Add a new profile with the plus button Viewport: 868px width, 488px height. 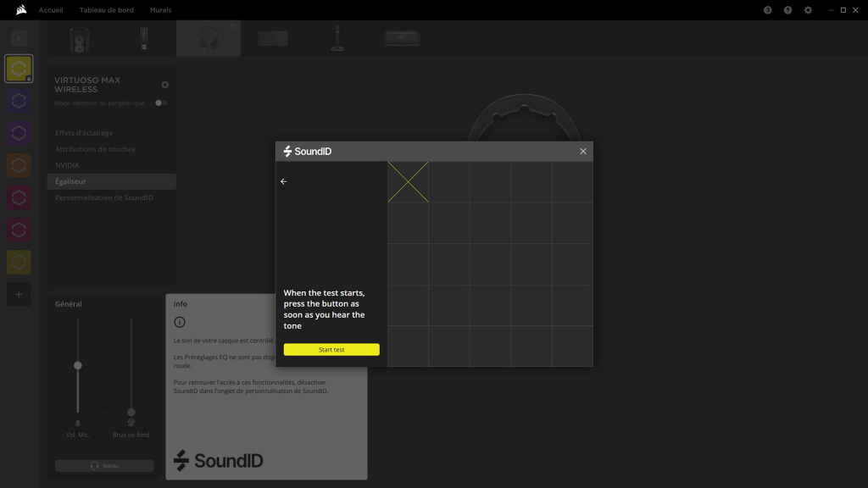pyautogui.click(x=19, y=294)
